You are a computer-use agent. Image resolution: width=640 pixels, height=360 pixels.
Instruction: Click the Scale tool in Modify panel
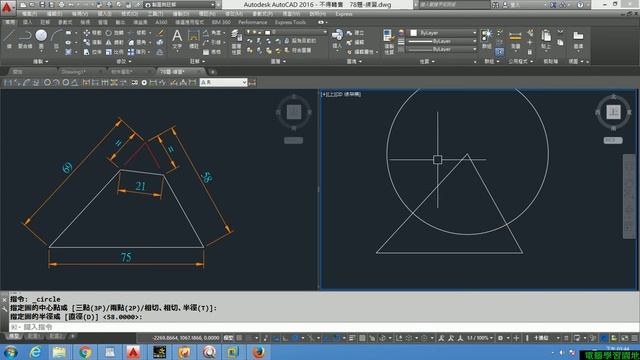(x=115, y=52)
